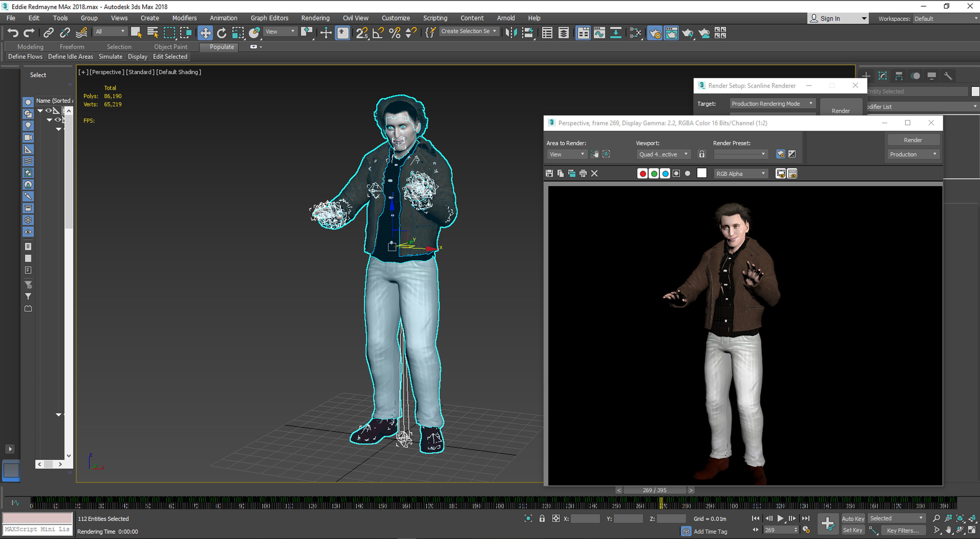Open the Modifiers menu
The width and height of the screenshot is (980, 539).
point(184,18)
